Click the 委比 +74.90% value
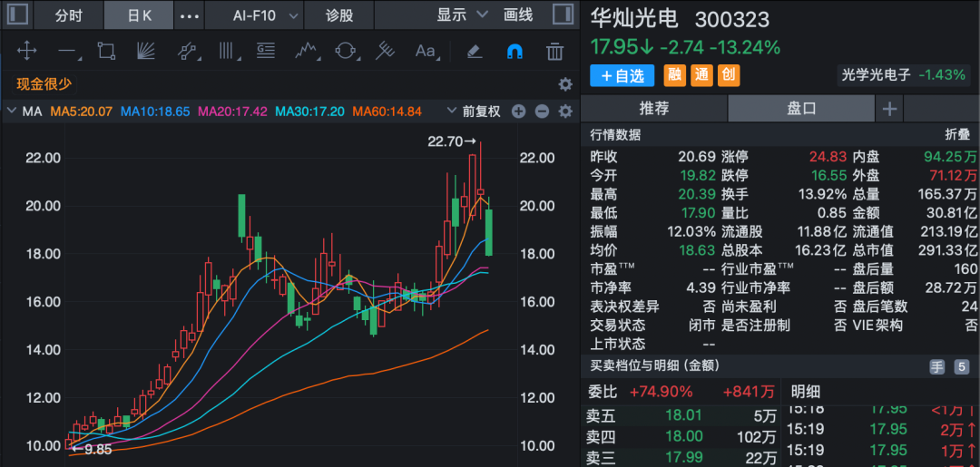This screenshot has width=980, height=467. [661, 392]
